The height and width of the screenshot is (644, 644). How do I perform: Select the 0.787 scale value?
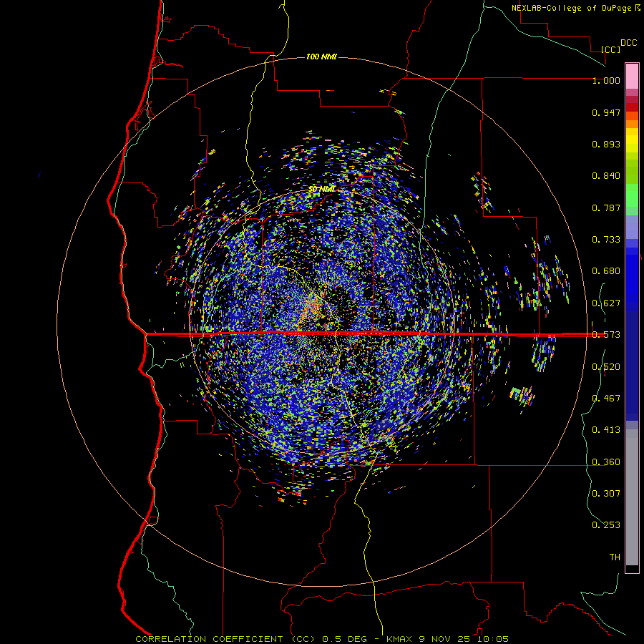point(606,208)
